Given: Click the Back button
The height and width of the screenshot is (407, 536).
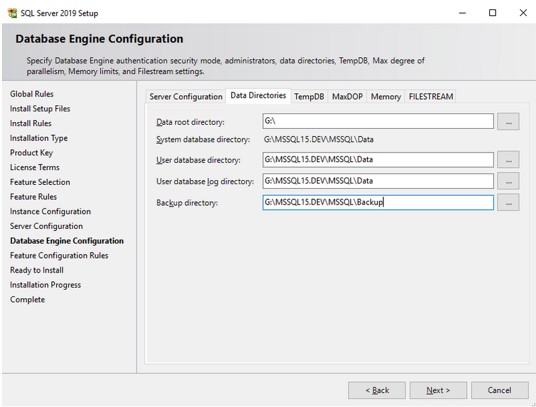Looking at the screenshot, I should pos(377,390).
